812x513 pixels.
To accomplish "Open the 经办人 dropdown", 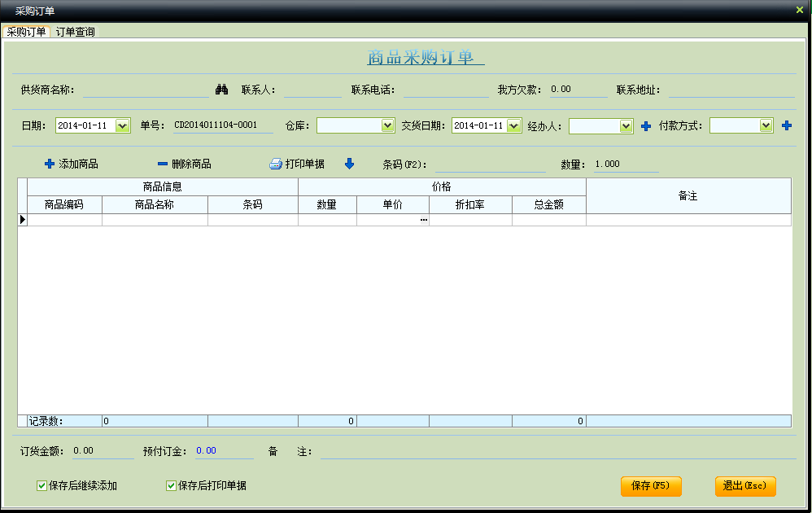I will [x=626, y=126].
